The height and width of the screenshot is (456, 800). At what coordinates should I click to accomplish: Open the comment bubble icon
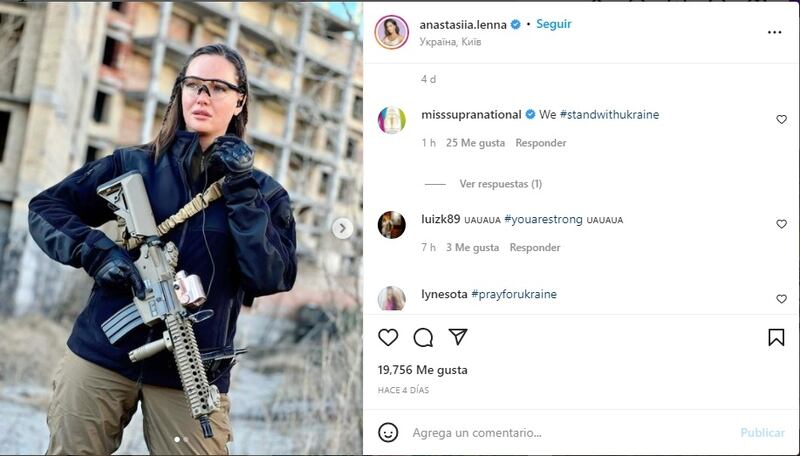coord(423,337)
